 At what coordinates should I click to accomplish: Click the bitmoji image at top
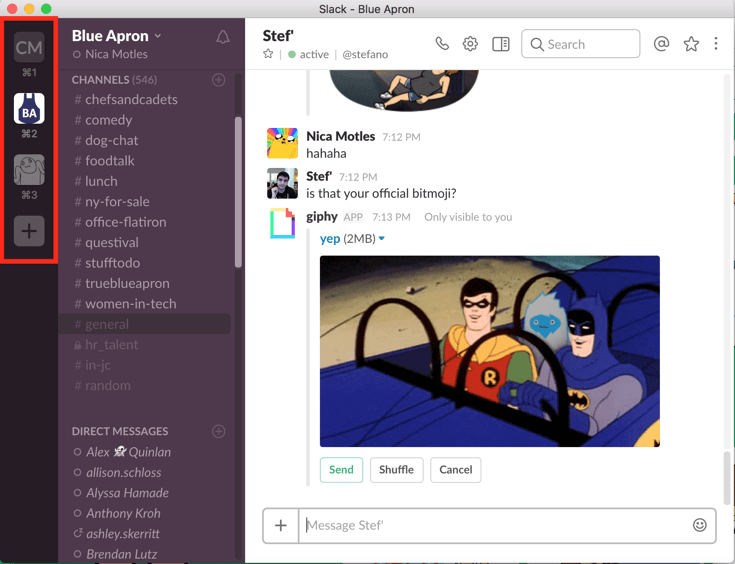click(x=404, y=90)
